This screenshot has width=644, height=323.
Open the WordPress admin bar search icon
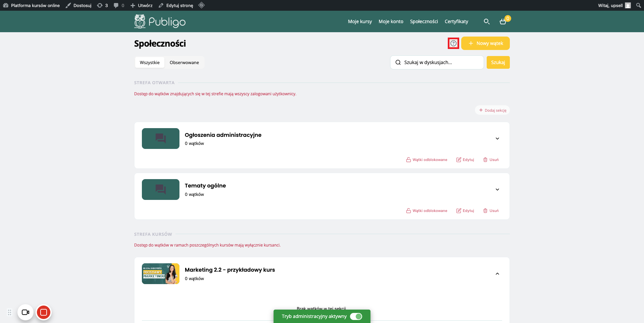[x=638, y=5]
